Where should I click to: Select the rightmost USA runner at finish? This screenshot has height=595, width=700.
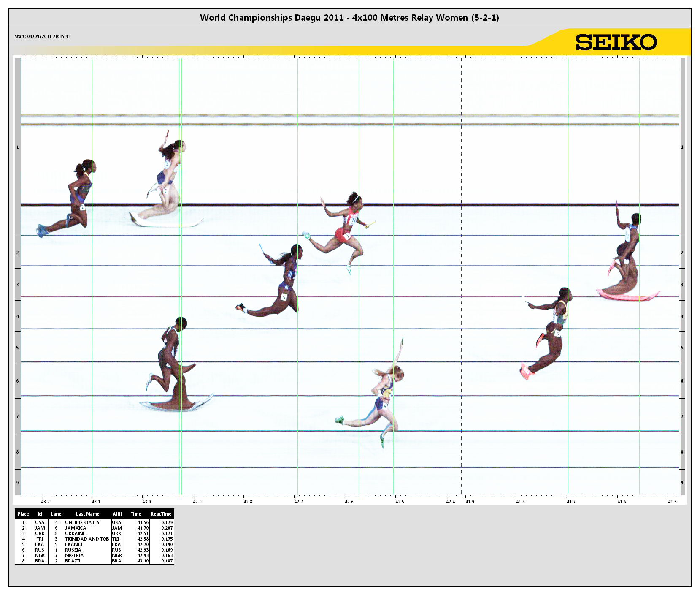pyautogui.click(x=629, y=253)
